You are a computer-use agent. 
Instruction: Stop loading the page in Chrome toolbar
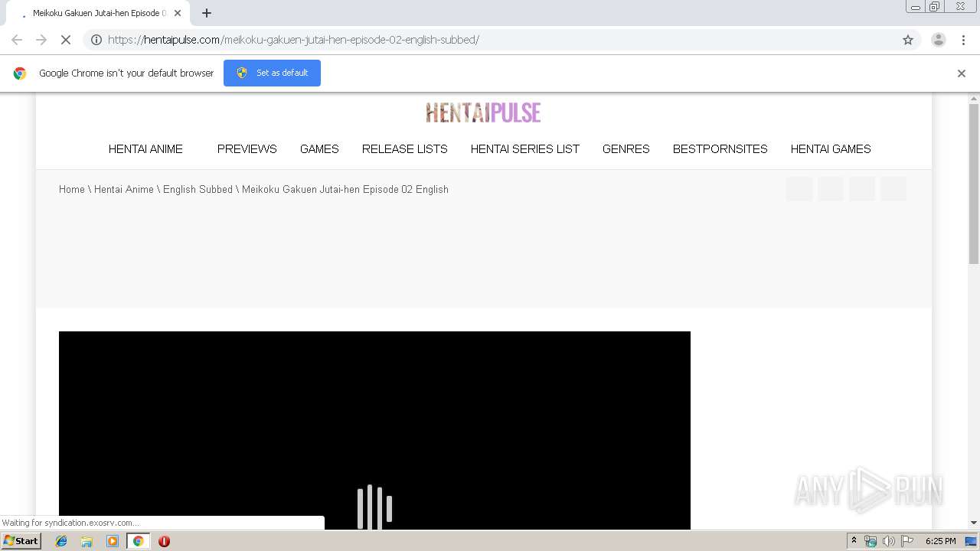pyautogui.click(x=66, y=40)
